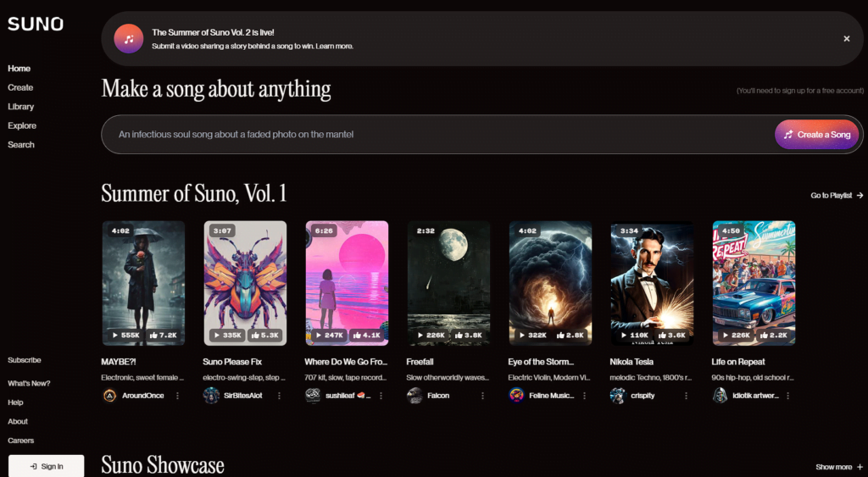The height and width of the screenshot is (477, 868).
Task: Click the 322K play count on Eye of the Storm
Action: pyautogui.click(x=533, y=336)
